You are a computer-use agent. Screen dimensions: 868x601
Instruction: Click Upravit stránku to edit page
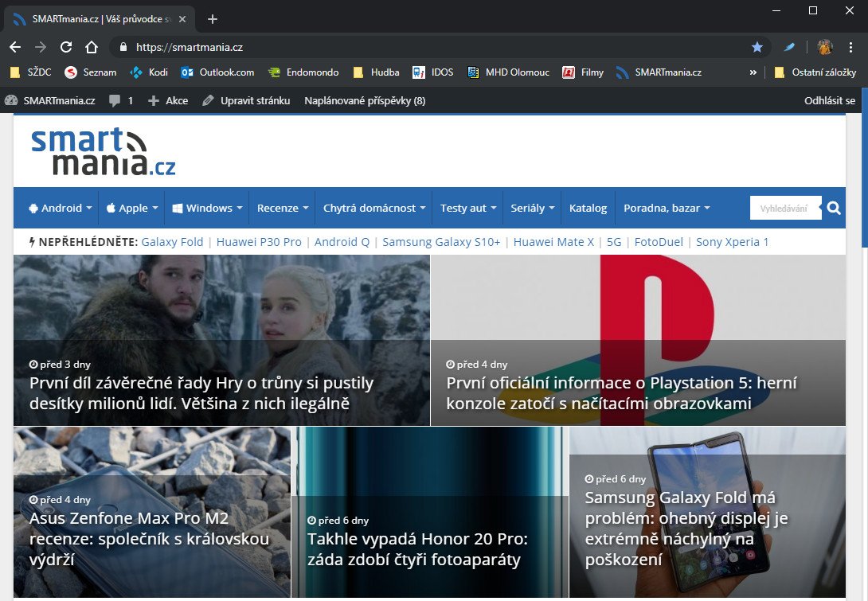[x=246, y=101]
